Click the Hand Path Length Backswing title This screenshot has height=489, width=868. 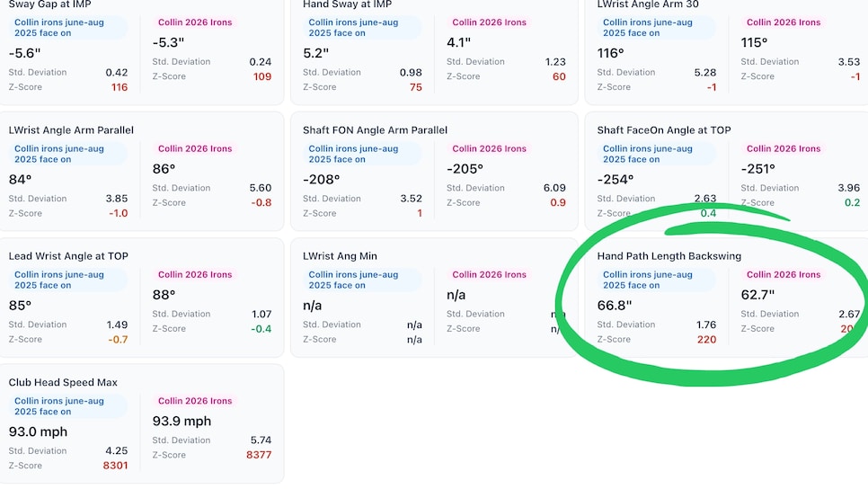(x=669, y=256)
